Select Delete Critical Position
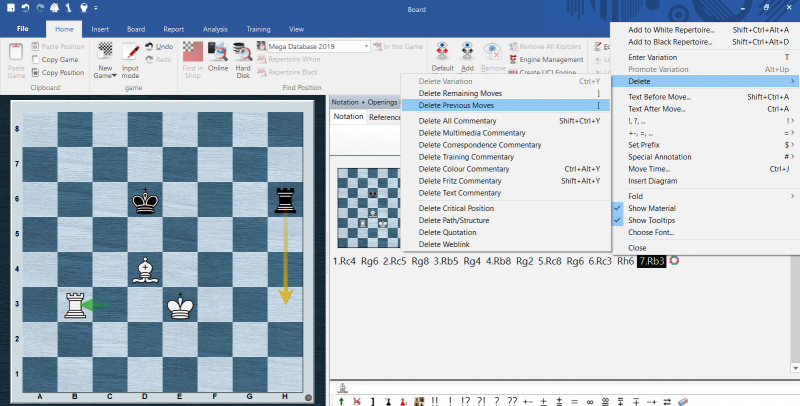The height and width of the screenshot is (406, 800). tap(506, 208)
